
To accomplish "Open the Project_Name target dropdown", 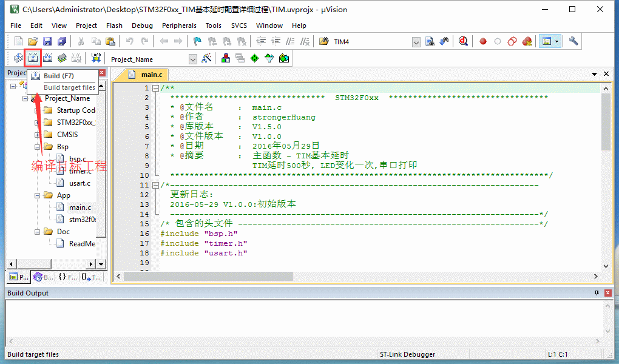I will (x=193, y=59).
